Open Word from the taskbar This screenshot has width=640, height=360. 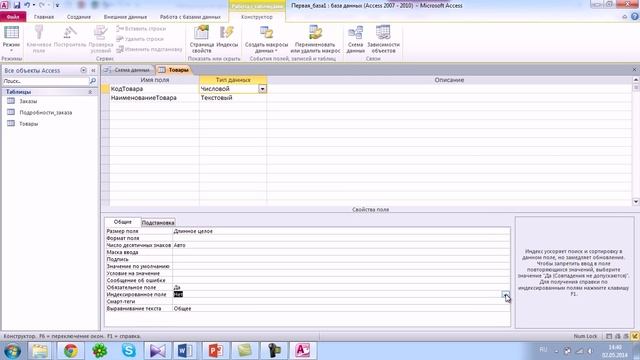(186, 351)
